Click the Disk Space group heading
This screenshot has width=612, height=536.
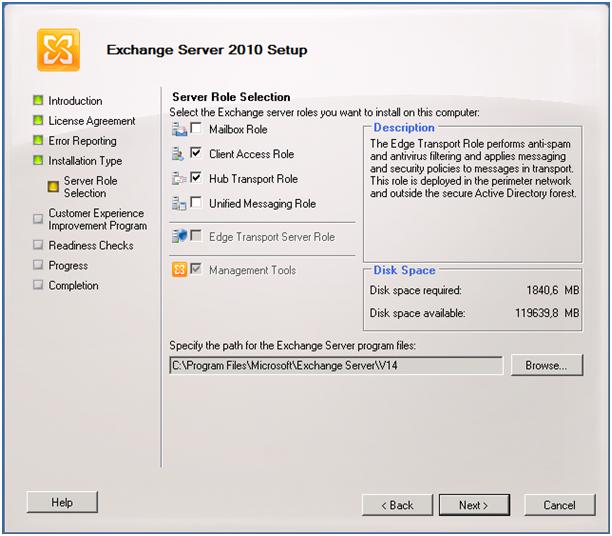tap(404, 270)
